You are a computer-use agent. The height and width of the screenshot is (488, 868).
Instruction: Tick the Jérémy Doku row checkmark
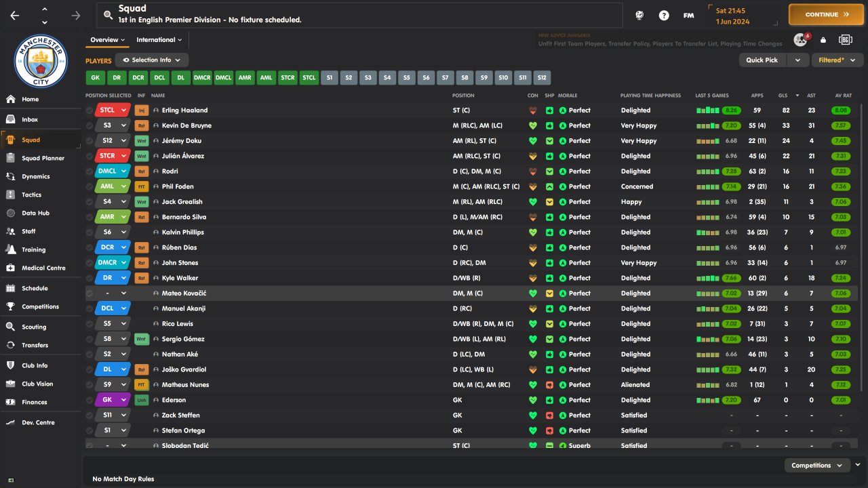click(90, 141)
